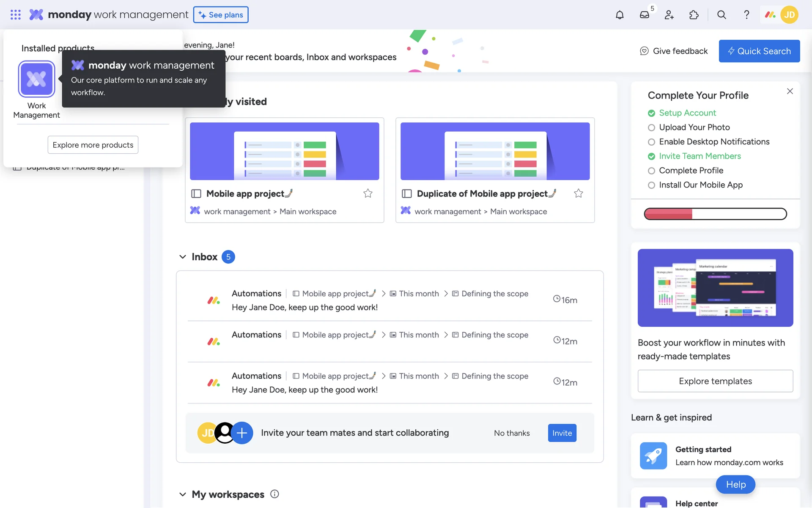Collapse the Inbox section
Viewport: 812px width, 508px height.
[x=183, y=257]
